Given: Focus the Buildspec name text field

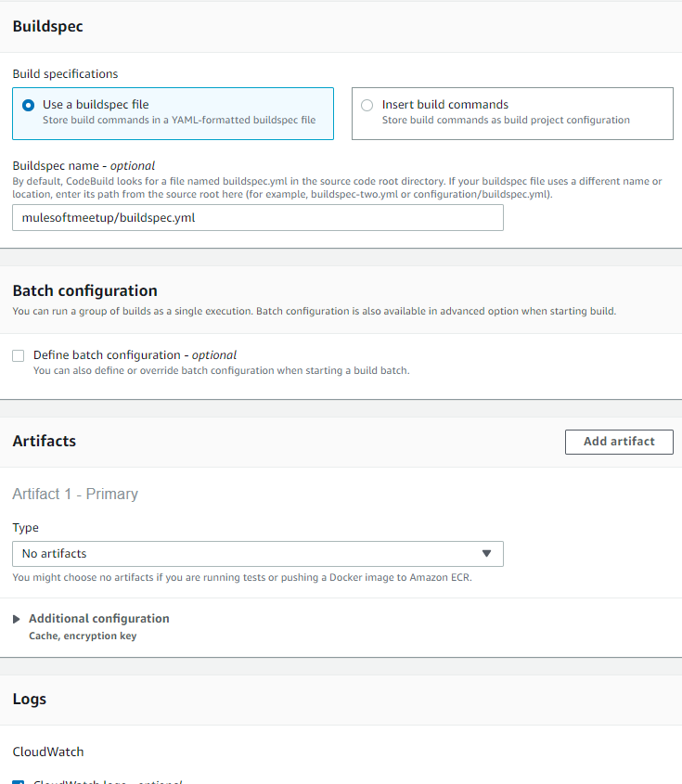Looking at the screenshot, I should (257, 218).
